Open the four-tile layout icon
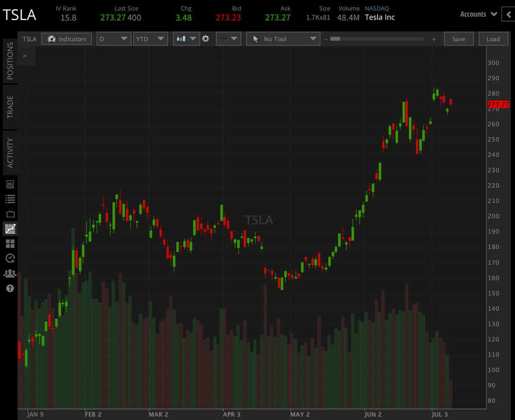Screen dimensions: 515x420 (x=10, y=243)
